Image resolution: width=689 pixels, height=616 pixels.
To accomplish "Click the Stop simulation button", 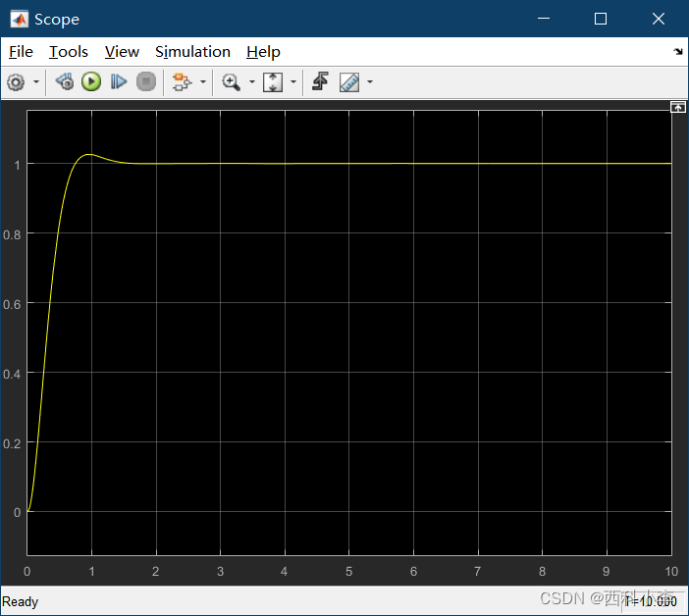I will [146, 82].
